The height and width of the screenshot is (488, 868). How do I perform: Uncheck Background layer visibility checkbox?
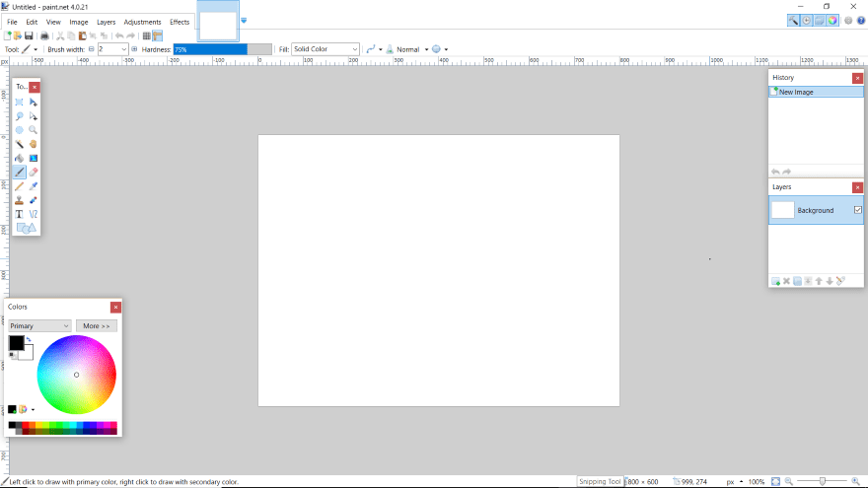pos(857,210)
